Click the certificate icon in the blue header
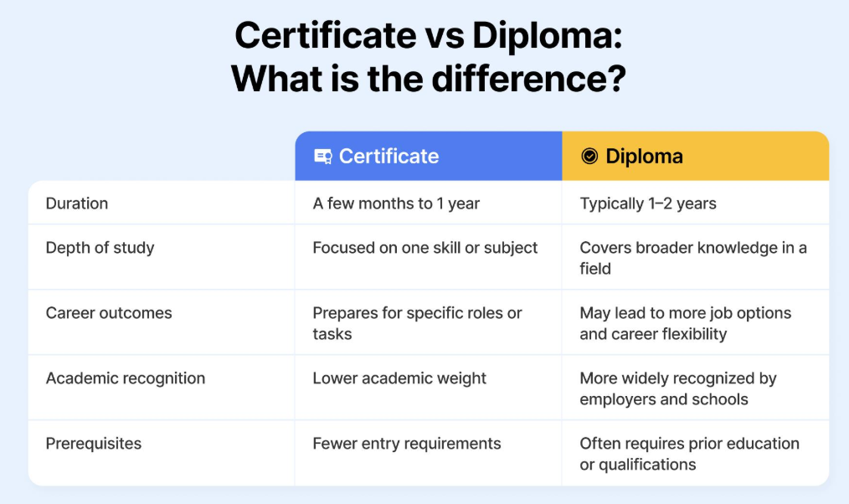 [322, 157]
